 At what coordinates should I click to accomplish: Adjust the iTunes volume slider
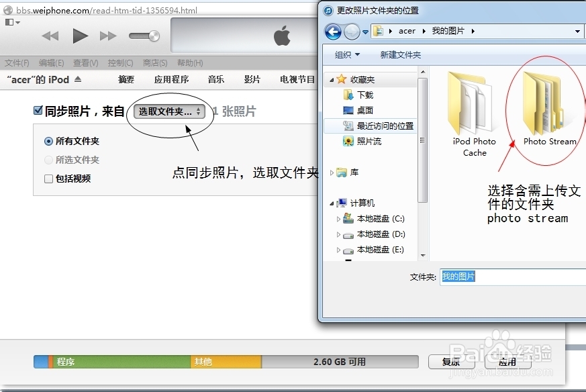144,36
